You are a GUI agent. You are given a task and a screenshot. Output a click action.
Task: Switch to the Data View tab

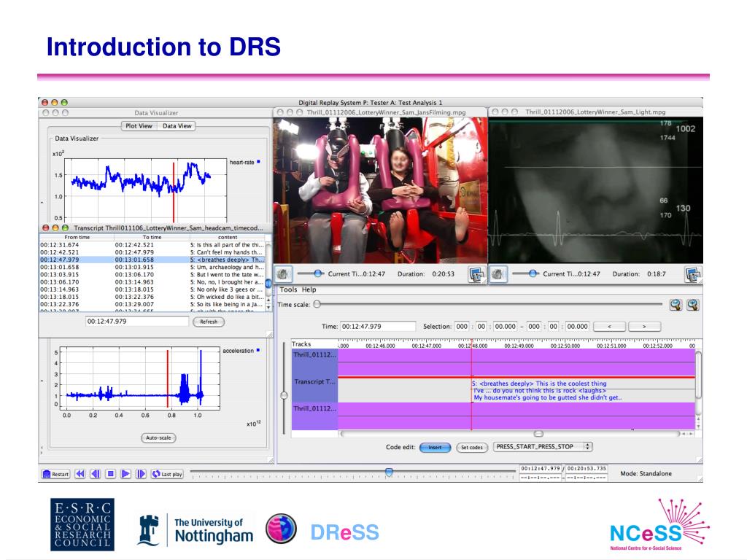coord(177,126)
